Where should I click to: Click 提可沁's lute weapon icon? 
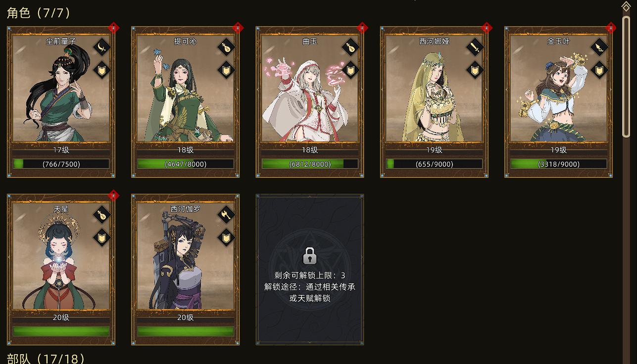point(226,47)
